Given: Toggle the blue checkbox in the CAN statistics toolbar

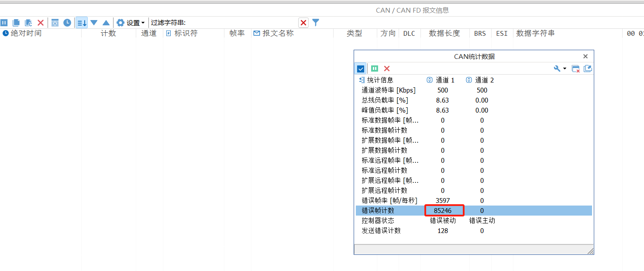Looking at the screenshot, I should pyautogui.click(x=361, y=69).
